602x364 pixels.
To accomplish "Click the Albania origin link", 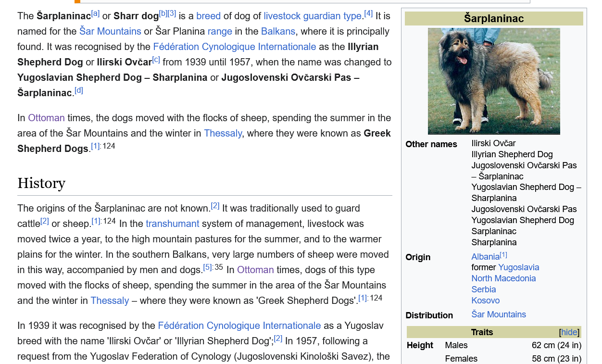I will [485, 257].
